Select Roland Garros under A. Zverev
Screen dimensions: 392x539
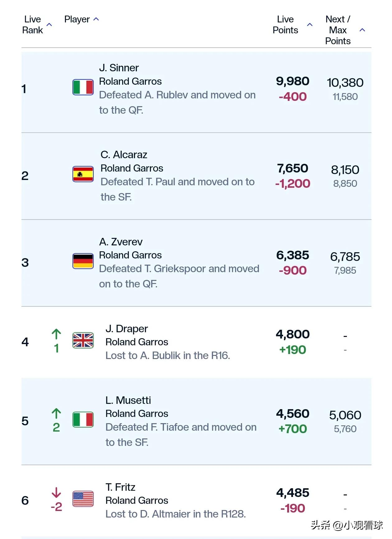pos(130,255)
